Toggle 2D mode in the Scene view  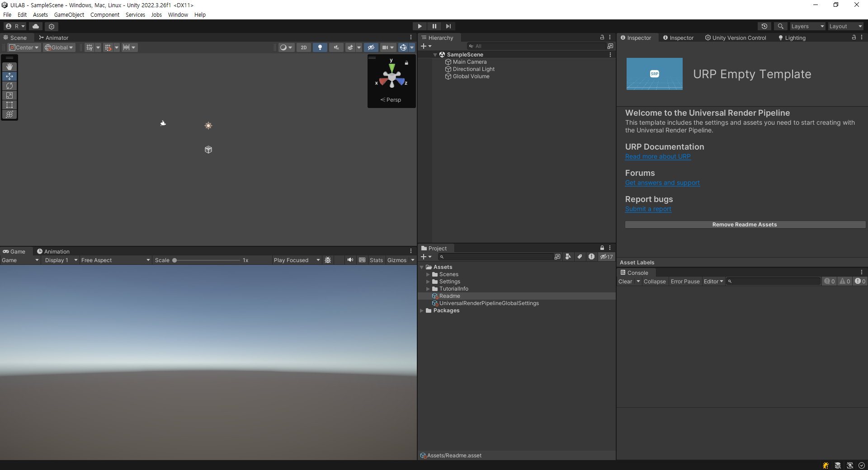pyautogui.click(x=303, y=47)
